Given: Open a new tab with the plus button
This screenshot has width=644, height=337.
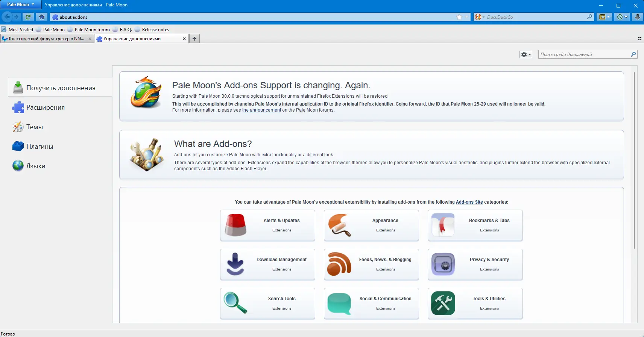Looking at the screenshot, I should [194, 39].
